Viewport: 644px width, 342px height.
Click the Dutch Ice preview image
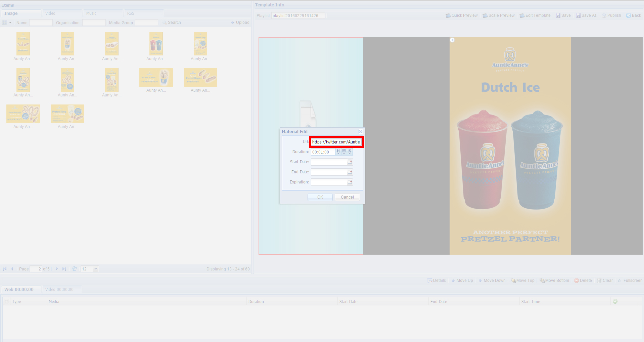(x=510, y=146)
